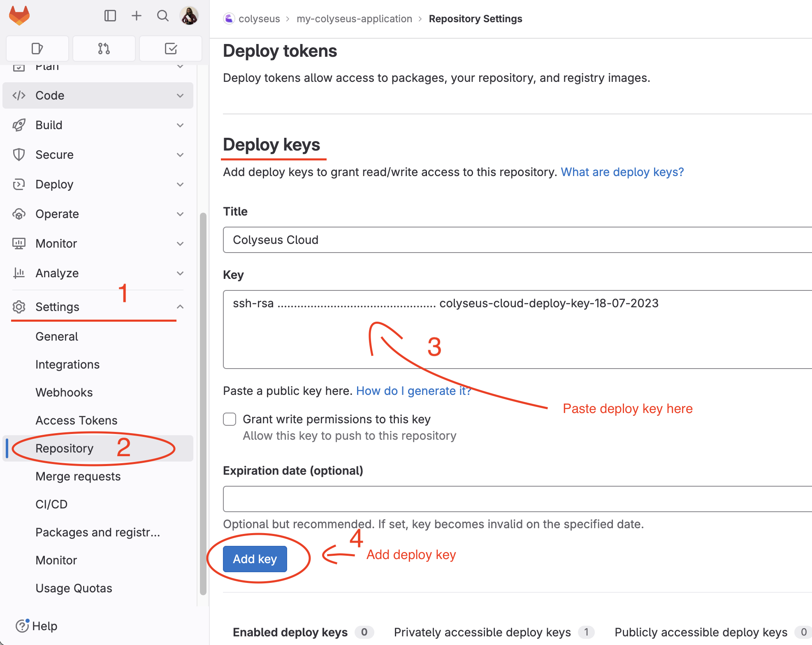Viewport: 812px width, 645px height.
Task: Open the issues shortcut icon button
Action: [x=37, y=49]
